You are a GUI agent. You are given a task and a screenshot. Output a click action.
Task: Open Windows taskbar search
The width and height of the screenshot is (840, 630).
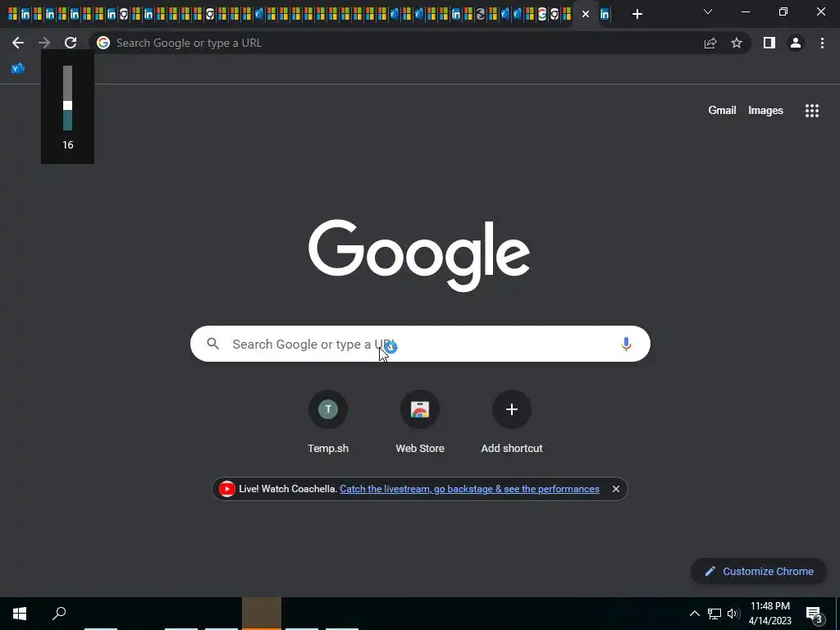[x=59, y=614]
